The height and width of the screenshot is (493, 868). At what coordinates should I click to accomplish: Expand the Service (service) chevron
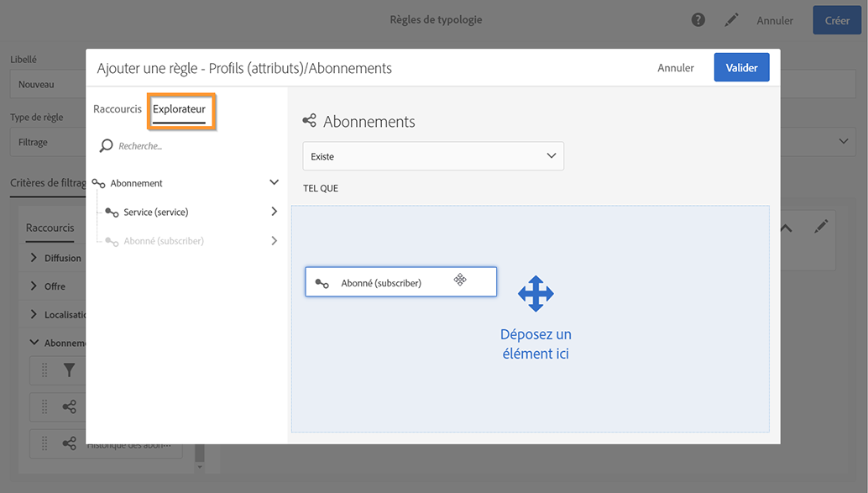[x=274, y=212]
